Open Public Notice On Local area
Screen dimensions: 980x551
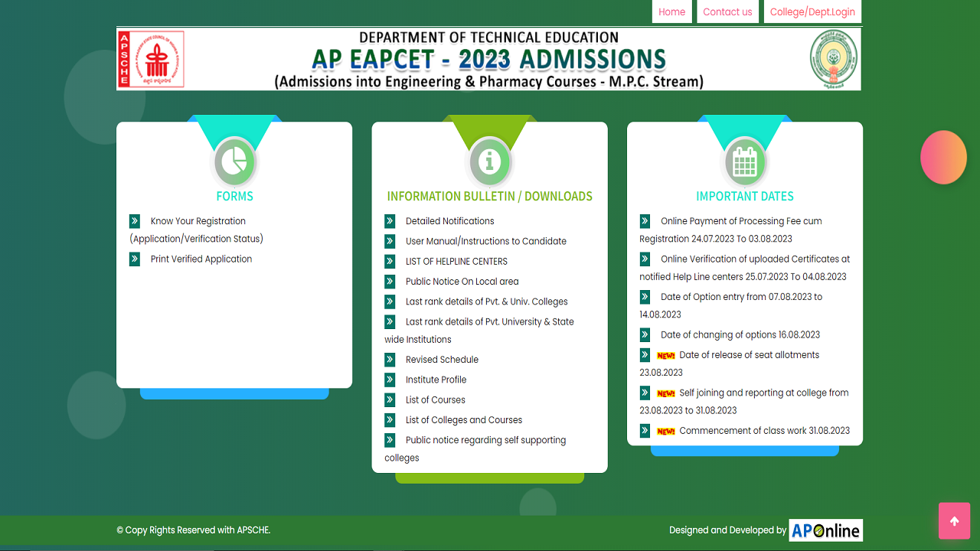click(x=462, y=282)
